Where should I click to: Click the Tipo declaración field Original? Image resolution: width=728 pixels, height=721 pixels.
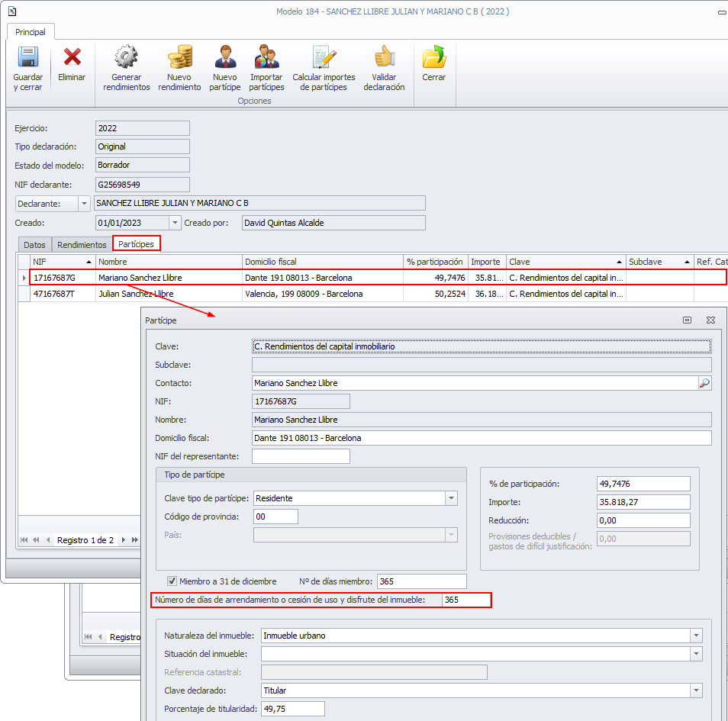143,146
